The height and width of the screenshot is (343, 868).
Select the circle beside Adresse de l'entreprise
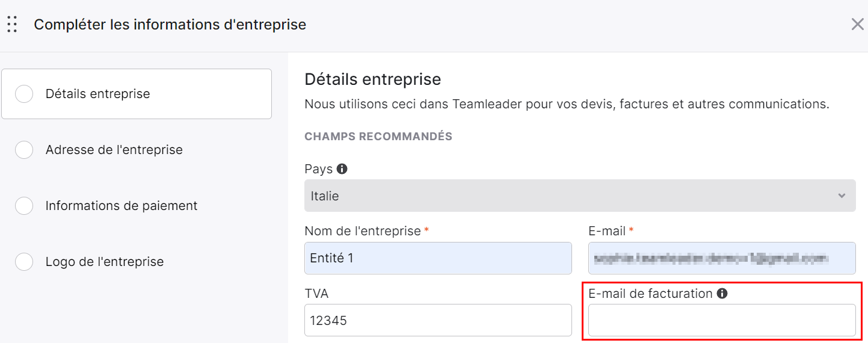pos(24,150)
